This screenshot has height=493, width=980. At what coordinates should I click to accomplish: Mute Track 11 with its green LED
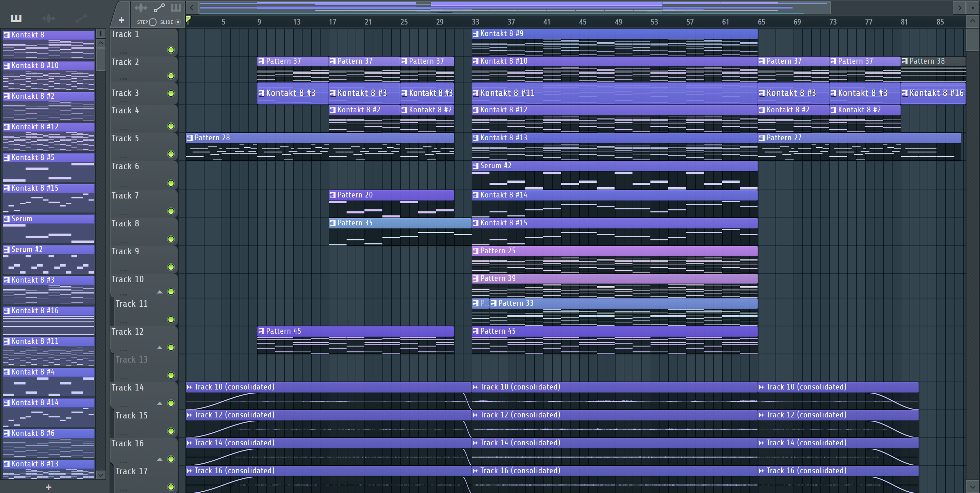coord(171,319)
